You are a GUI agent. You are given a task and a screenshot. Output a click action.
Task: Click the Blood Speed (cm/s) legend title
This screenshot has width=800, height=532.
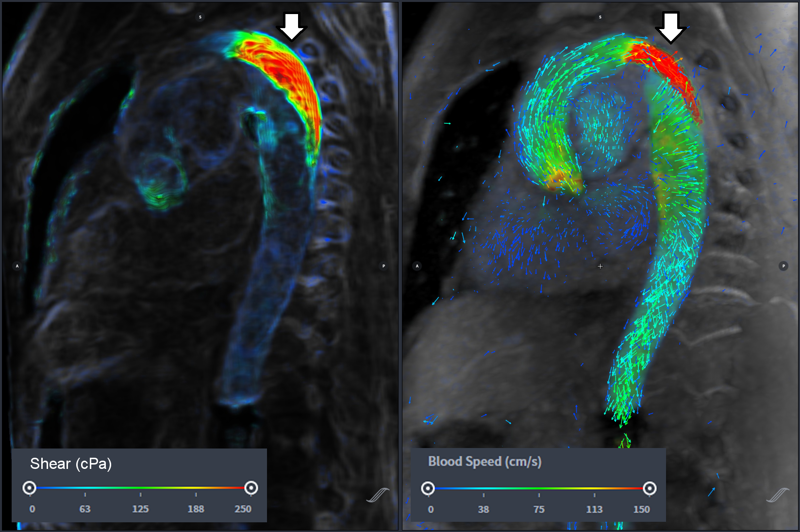(484, 462)
